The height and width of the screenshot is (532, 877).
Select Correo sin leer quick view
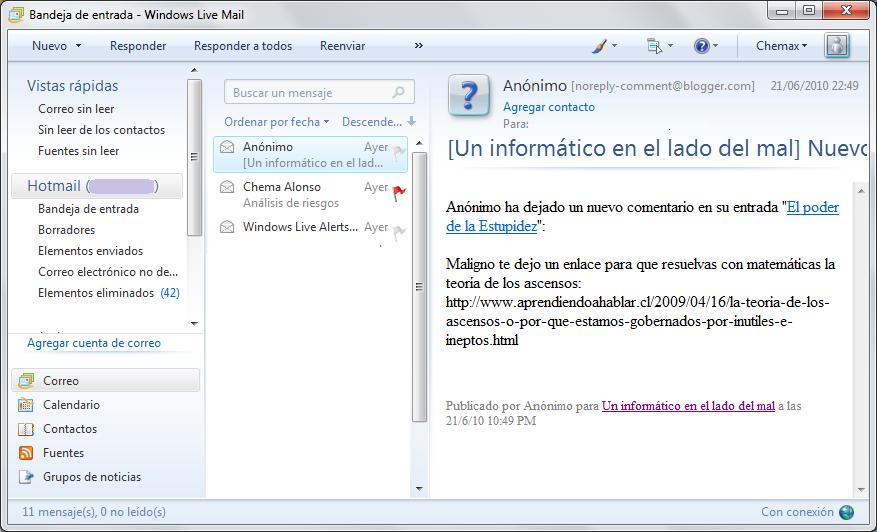[x=76, y=109]
